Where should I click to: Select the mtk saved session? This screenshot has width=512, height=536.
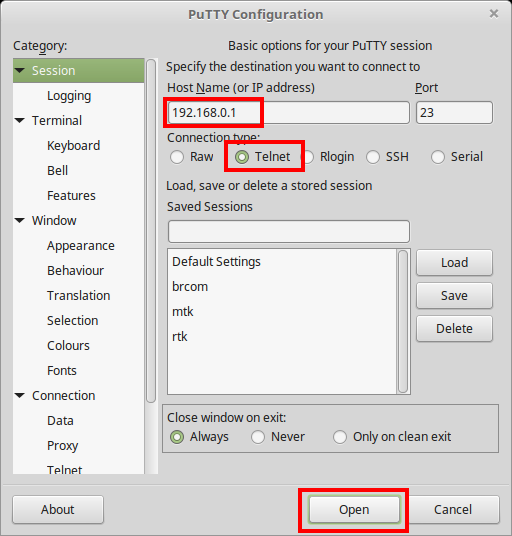click(x=282, y=312)
